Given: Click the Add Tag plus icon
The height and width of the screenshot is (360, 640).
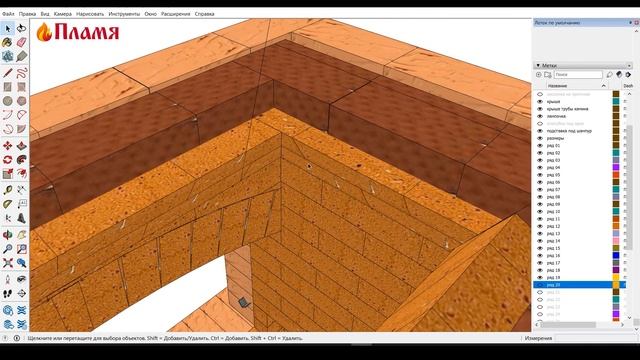Looking at the screenshot, I should tap(539, 75).
